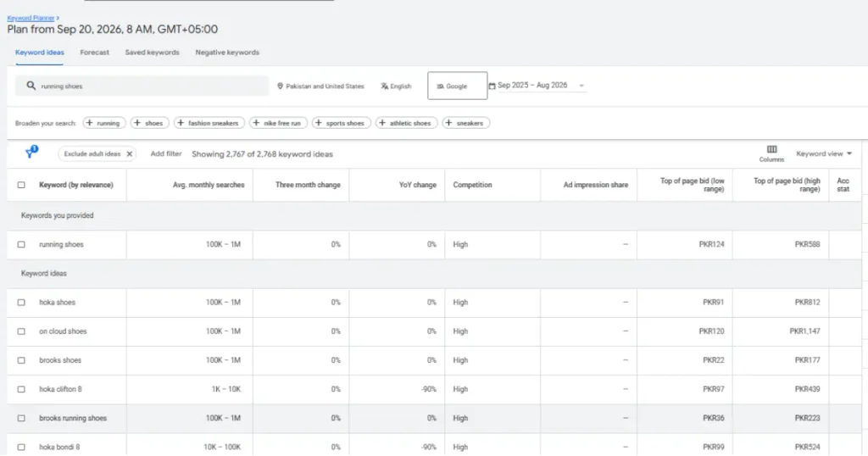
Task: Click the language translate icon
Action: point(384,86)
